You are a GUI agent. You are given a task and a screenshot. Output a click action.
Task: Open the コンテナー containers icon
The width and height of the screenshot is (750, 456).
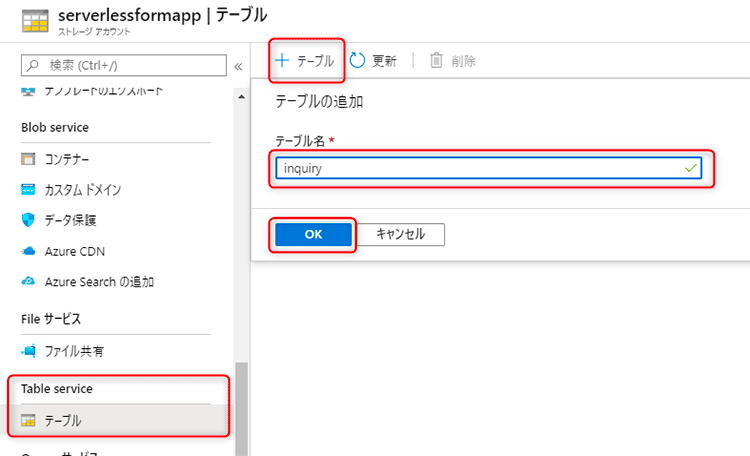coord(28,159)
